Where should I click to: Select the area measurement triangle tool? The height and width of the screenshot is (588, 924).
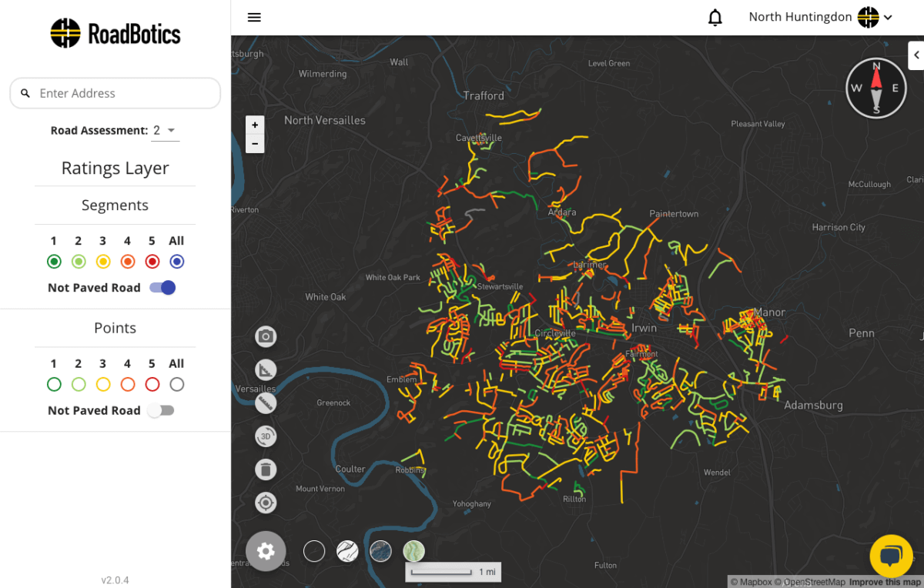point(266,370)
